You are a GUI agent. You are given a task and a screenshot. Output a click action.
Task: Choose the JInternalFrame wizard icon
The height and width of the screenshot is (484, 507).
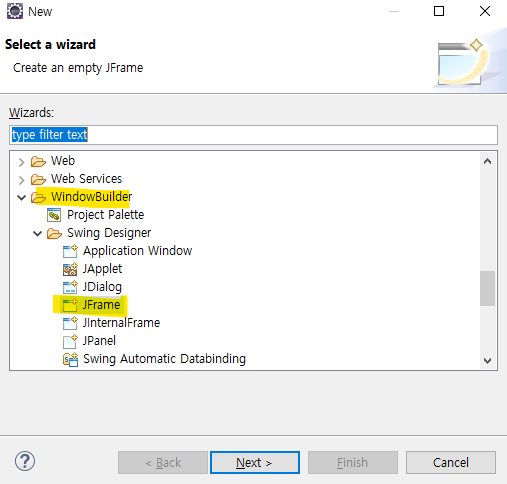70,323
